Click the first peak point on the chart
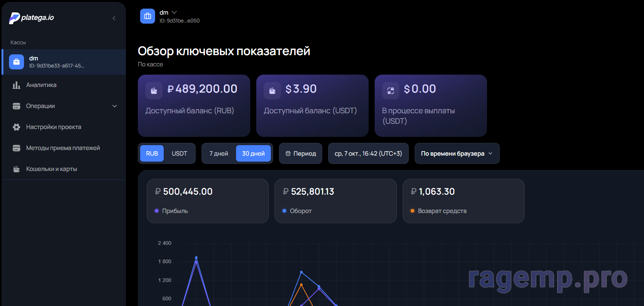644x306 pixels. 196,258
